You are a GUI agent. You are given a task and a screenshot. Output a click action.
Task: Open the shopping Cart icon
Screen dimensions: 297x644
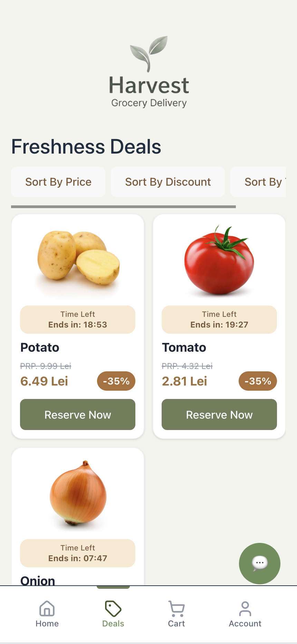pos(176,608)
